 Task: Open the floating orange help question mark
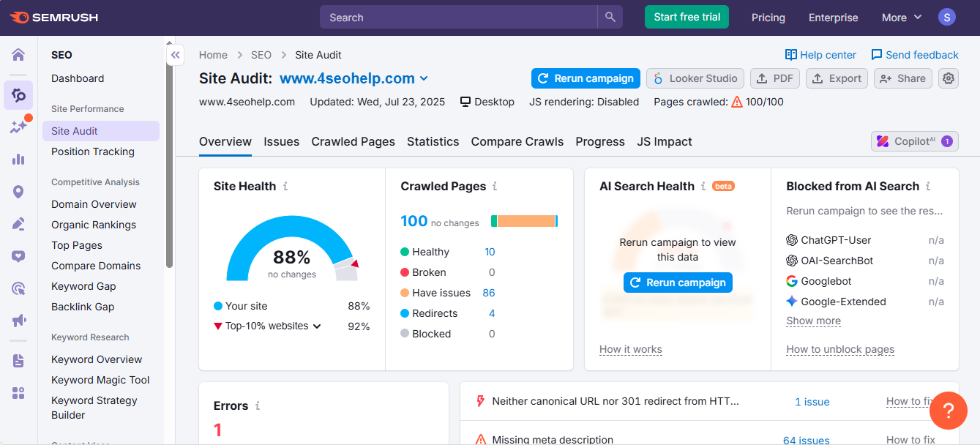pyautogui.click(x=948, y=411)
